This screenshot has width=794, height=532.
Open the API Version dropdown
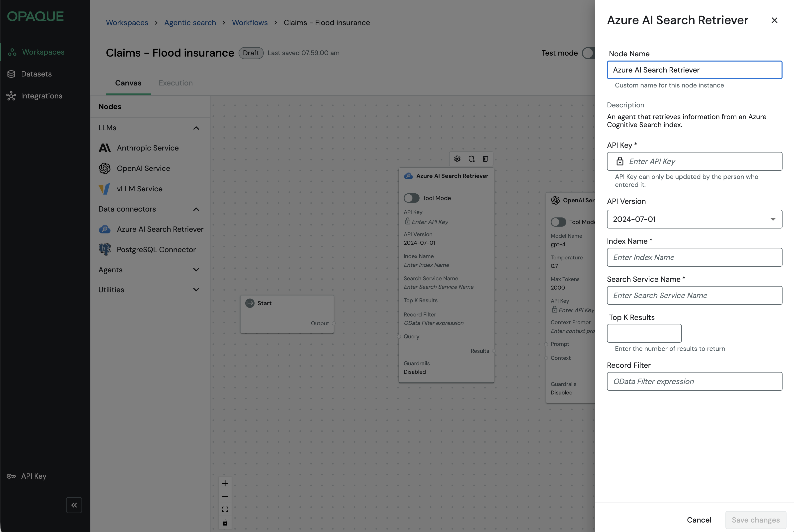coord(694,219)
